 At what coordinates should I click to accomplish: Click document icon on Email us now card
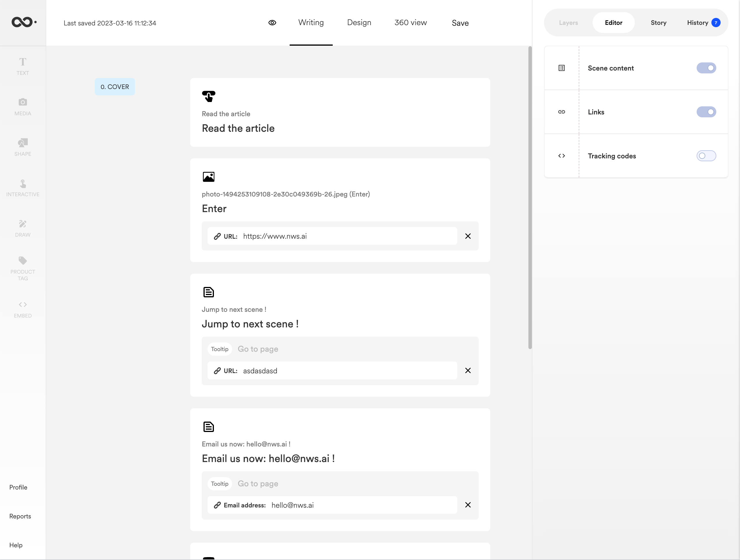[208, 427]
